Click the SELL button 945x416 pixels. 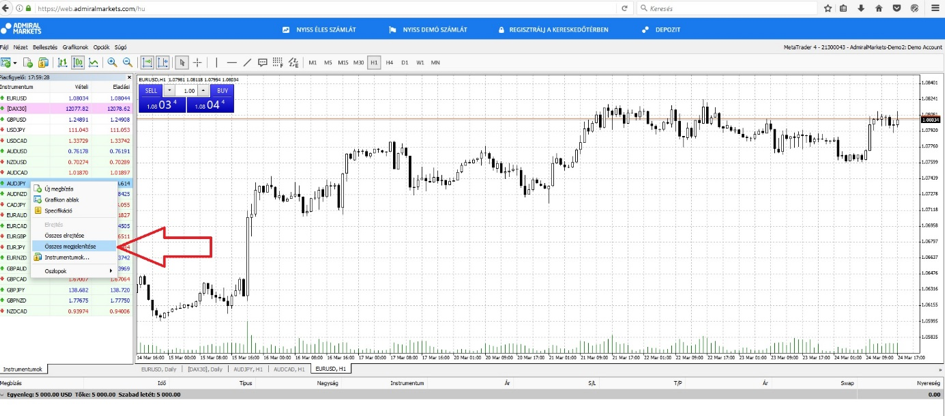pyautogui.click(x=151, y=91)
